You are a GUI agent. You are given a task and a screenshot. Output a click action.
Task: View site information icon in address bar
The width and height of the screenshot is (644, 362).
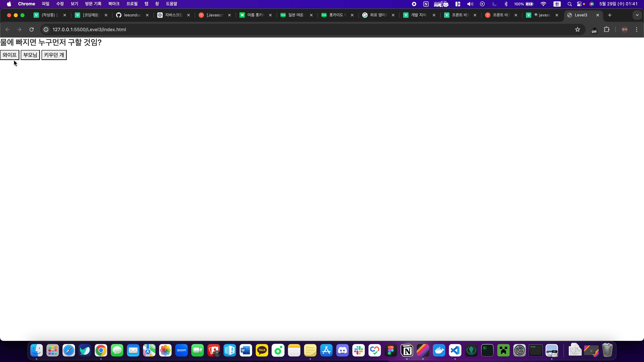point(46,29)
